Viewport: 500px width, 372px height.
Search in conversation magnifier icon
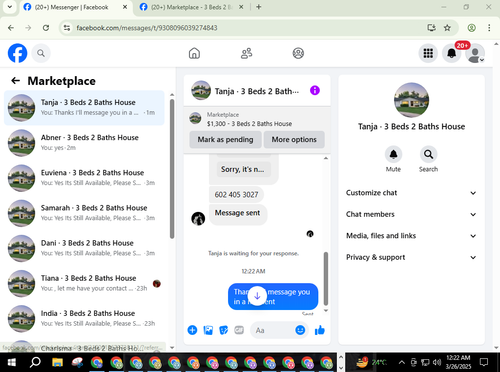click(428, 154)
